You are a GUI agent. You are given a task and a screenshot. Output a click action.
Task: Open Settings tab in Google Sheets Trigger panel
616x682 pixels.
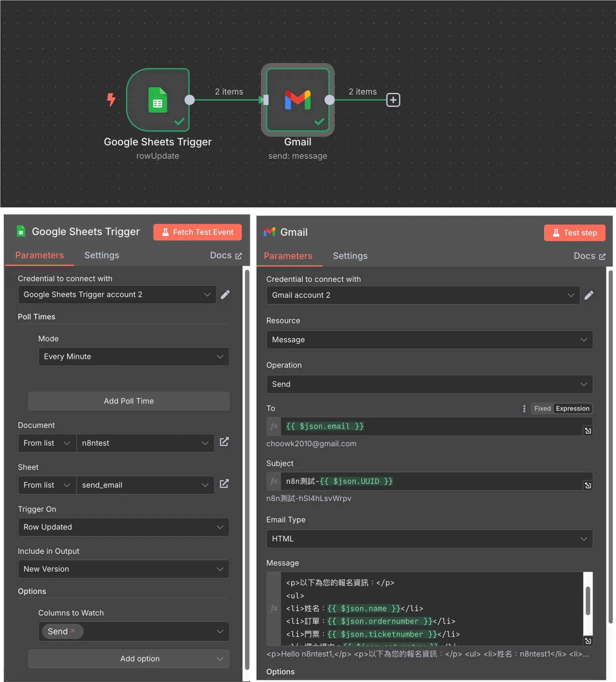pos(102,255)
